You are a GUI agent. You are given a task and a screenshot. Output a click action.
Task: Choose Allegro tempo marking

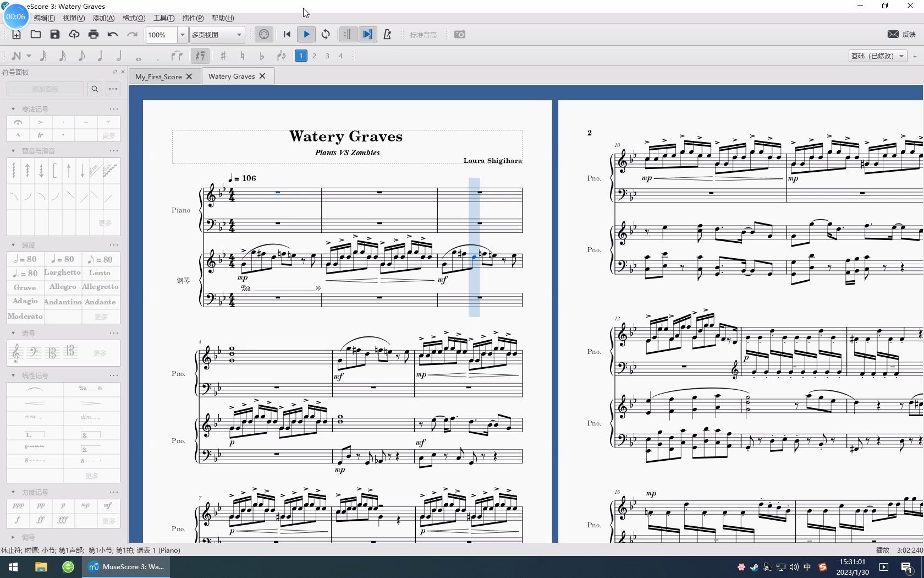63,287
